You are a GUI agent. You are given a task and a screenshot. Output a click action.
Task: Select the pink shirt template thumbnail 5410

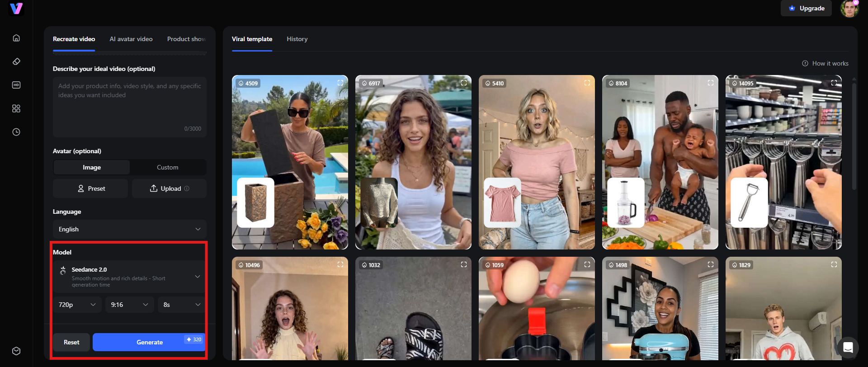point(537,162)
